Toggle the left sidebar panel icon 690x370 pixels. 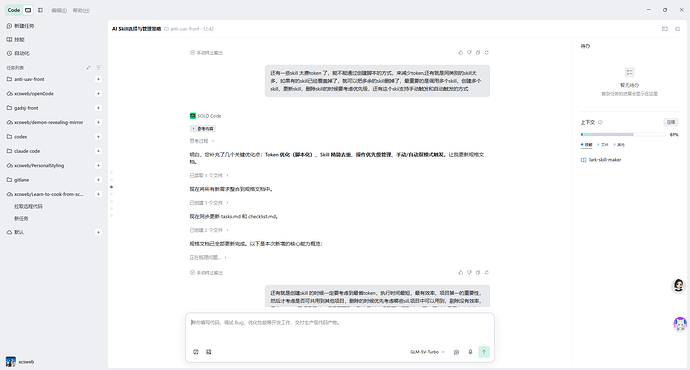[x=40, y=10]
